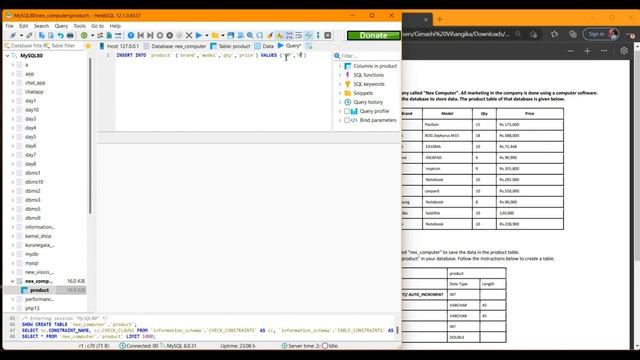Open the Tools menu

pyautogui.click(x=80, y=26)
